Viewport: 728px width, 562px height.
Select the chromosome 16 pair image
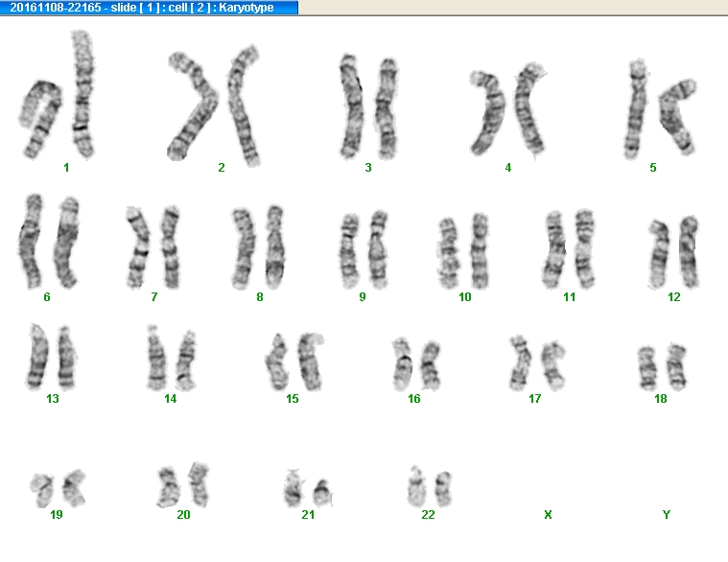pyautogui.click(x=416, y=364)
